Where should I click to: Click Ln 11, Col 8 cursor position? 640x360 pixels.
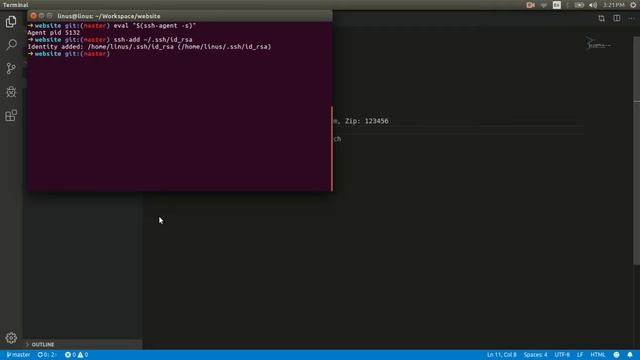pos(502,355)
